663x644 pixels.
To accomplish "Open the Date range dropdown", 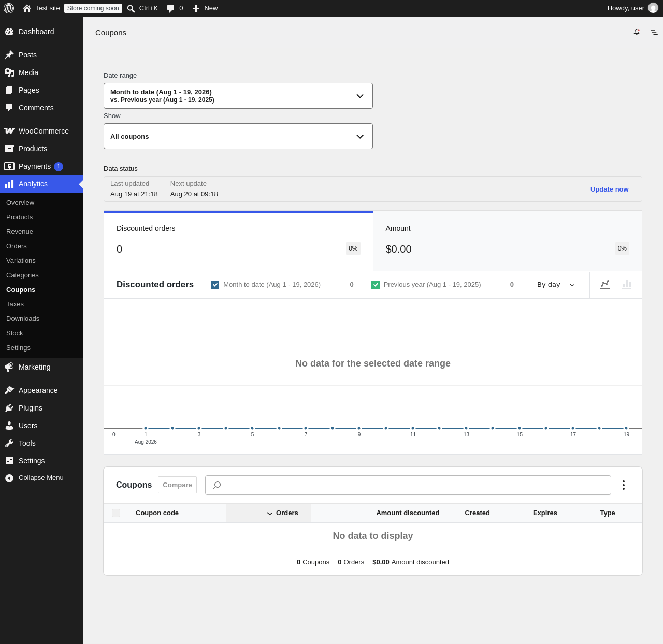I will coord(238,96).
